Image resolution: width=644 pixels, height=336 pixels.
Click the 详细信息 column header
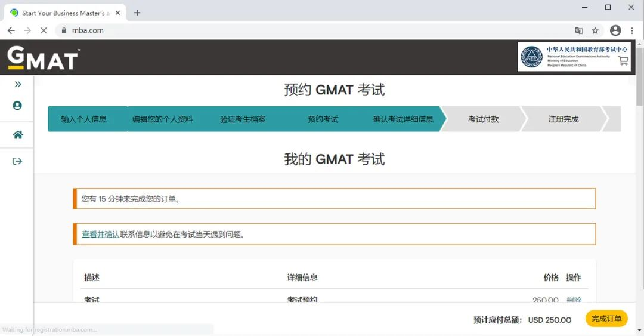click(302, 278)
